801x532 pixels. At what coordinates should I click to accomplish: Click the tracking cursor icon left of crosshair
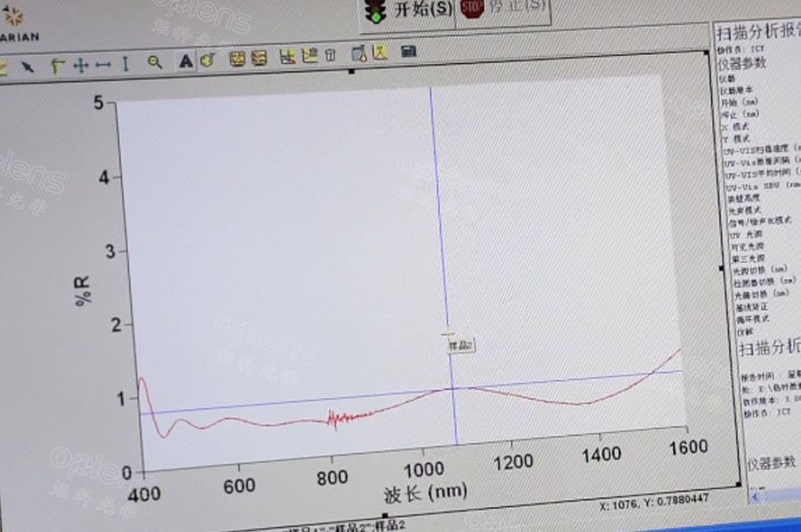coord(58,64)
